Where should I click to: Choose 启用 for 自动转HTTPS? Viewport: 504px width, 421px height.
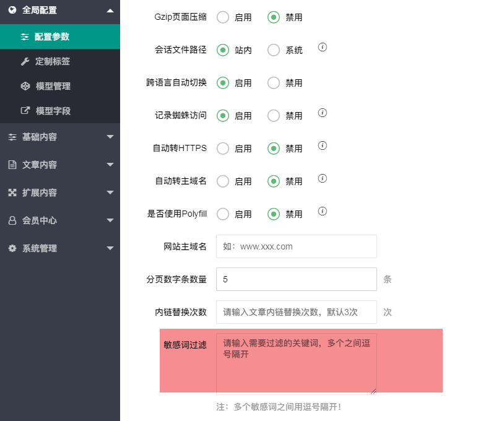pyautogui.click(x=223, y=149)
